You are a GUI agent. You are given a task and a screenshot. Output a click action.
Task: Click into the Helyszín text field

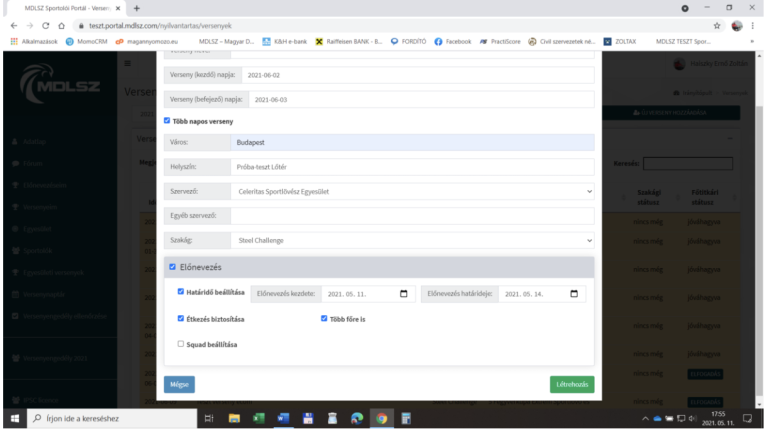click(410, 166)
